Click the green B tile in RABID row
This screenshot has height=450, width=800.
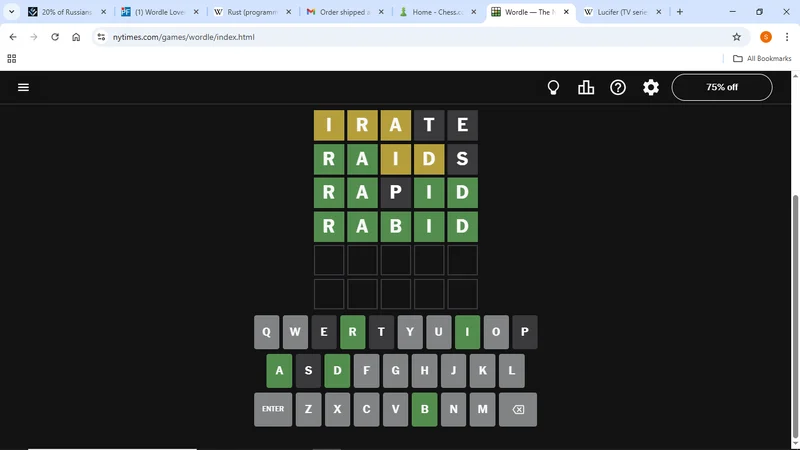point(395,226)
